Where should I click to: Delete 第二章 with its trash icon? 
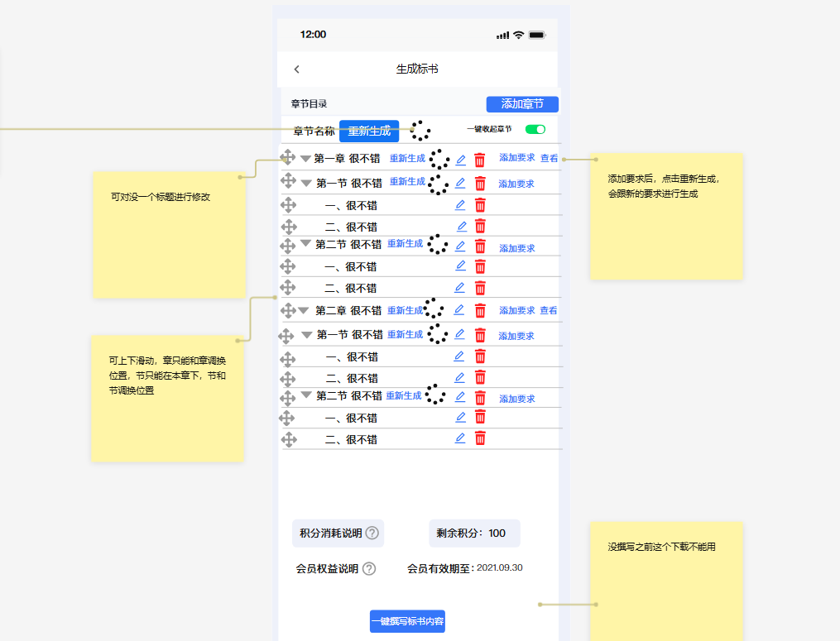click(480, 310)
